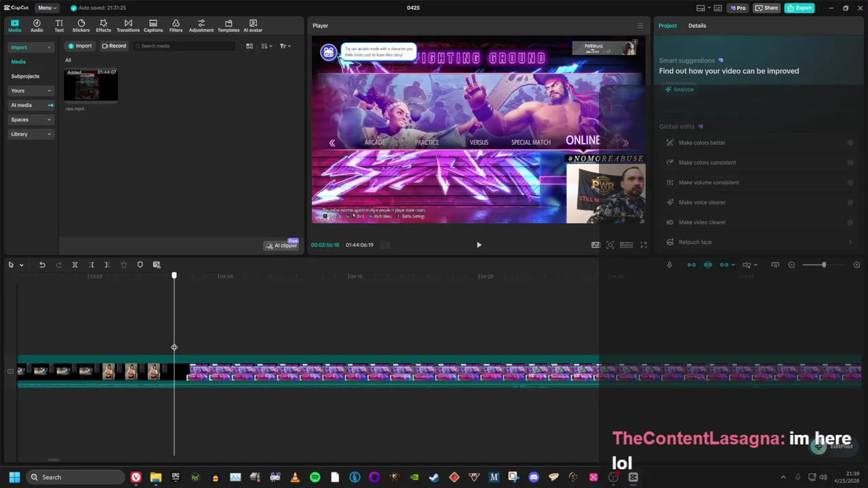The image size is (868, 488).
Task: Open the Effects panel
Action: 103,26
